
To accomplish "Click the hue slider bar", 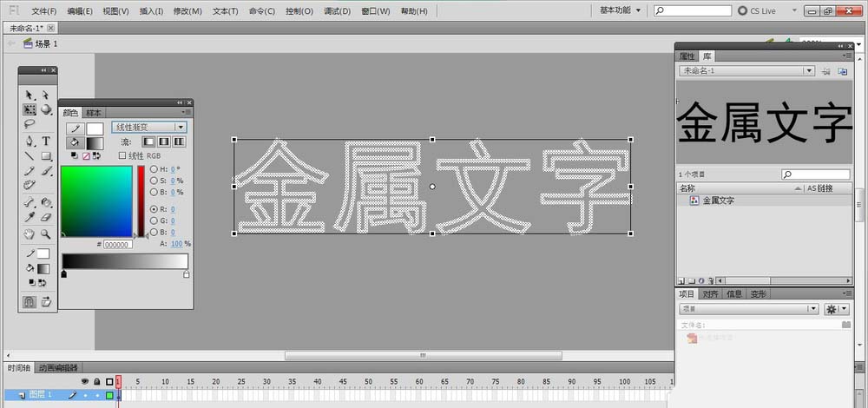I will coord(141,201).
